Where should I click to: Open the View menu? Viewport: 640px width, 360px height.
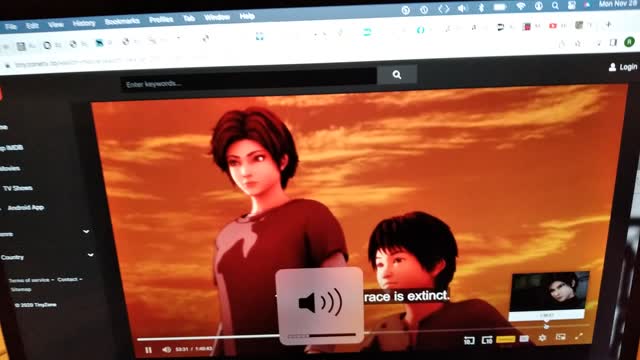click(x=56, y=24)
